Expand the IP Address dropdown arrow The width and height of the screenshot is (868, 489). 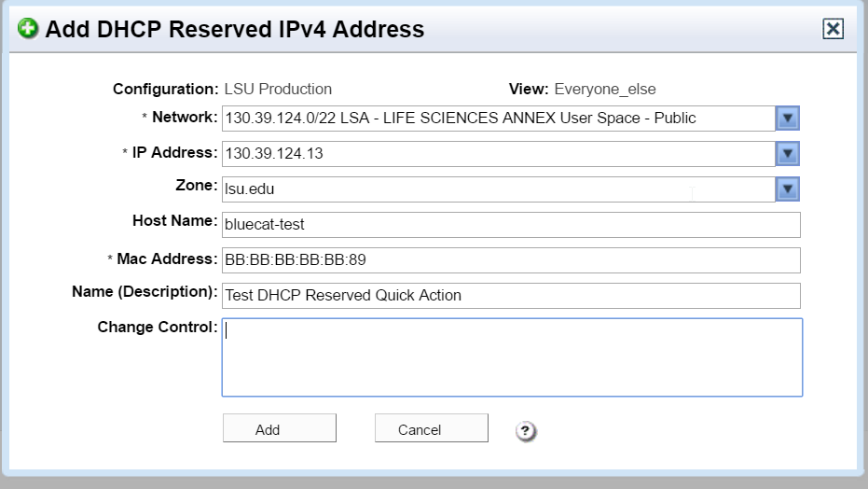click(788, 153)
